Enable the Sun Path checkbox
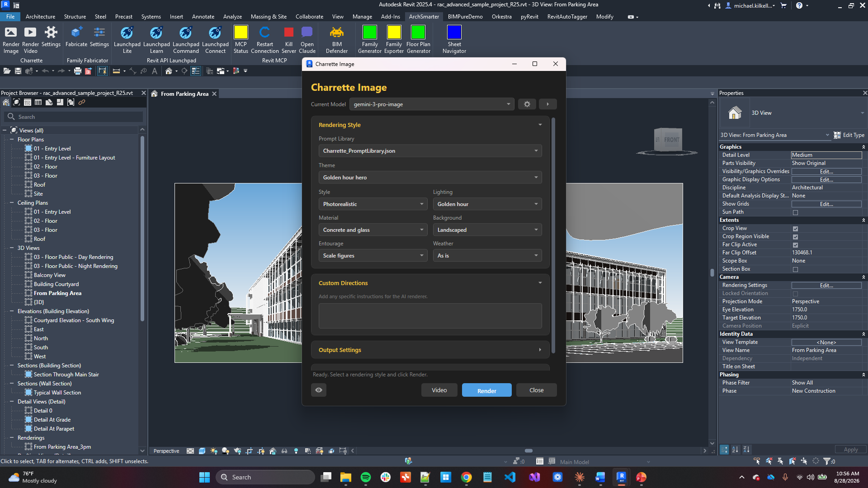This screenshot has height=488, width=868. (x=795, y=212)
